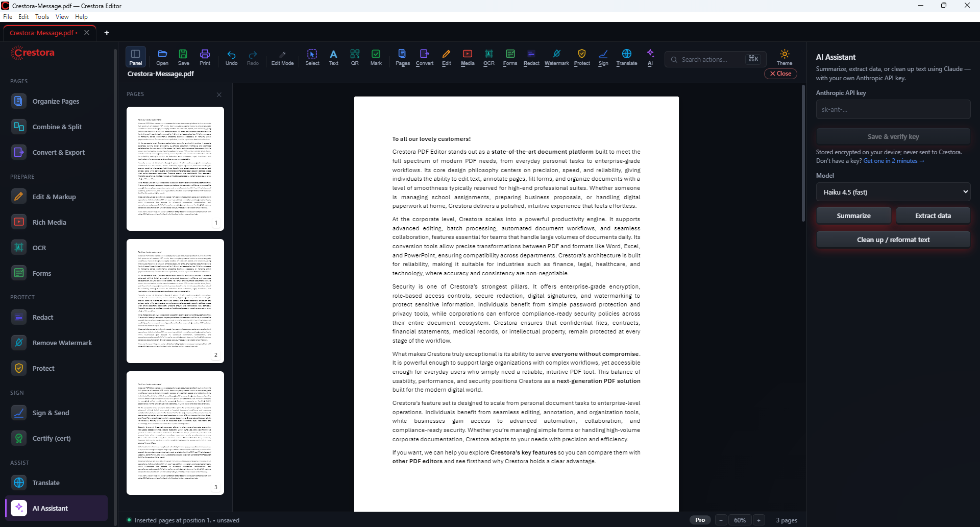
Task: Open the Forms toolbar menu
Action: click(x=510, y=57)
